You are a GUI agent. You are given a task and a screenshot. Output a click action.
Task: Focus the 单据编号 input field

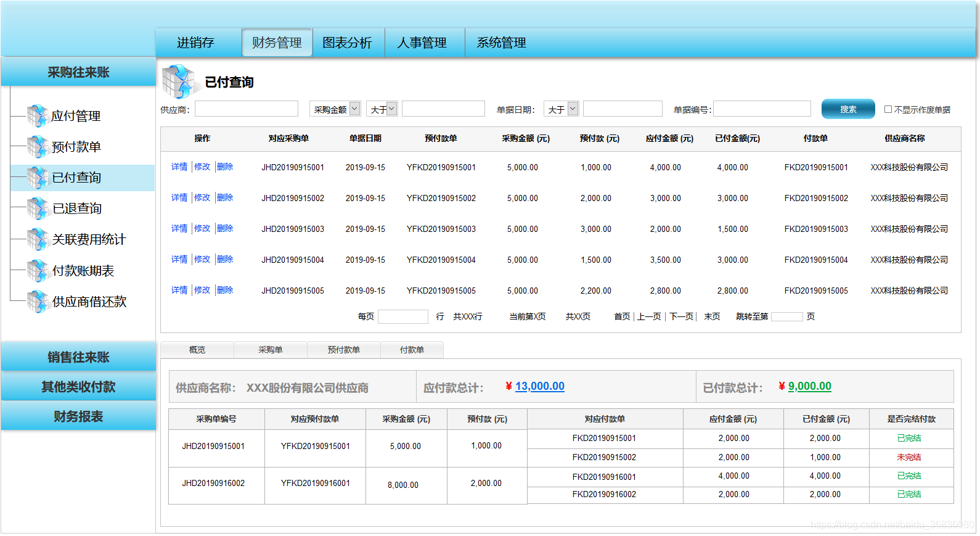[762, 109]
